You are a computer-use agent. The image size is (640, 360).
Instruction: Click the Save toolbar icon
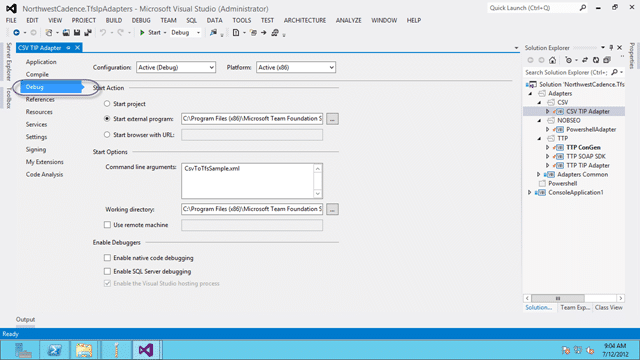77,33
